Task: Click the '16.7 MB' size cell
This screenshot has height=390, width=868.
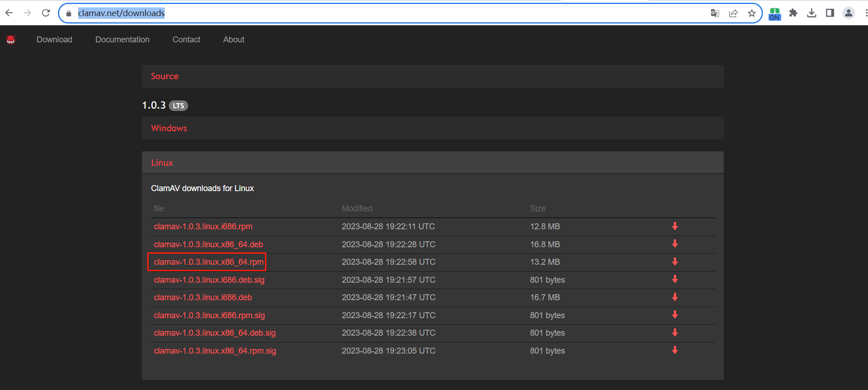Action: [545, 297]
